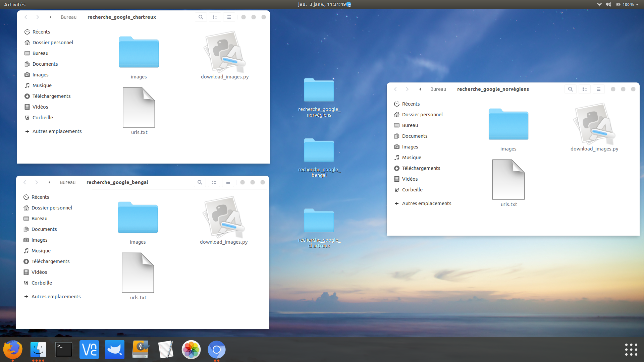Click Bureau breadcrumb in norvégiens window

pos(438,89)
